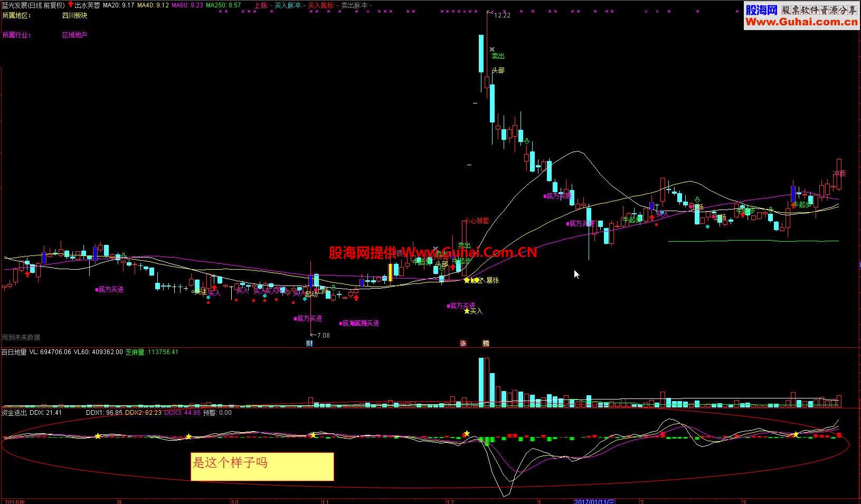Click the 头部 signal label near the peak
The height and width of the screenshot is (504, 861).
tap(498, 70)
